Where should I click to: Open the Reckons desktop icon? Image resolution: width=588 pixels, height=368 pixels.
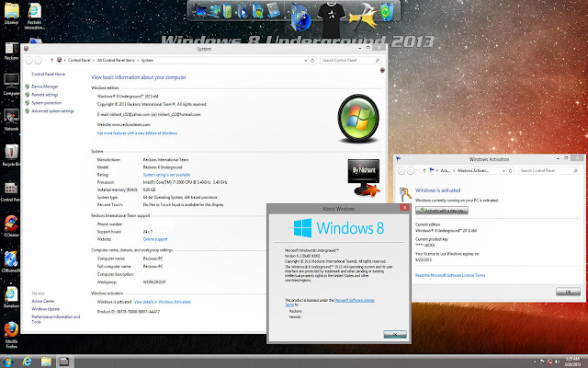tap(11, 51)
